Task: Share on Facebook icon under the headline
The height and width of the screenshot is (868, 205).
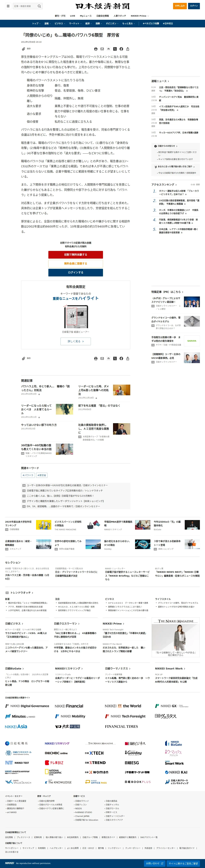Action: [x=121, y=49]
